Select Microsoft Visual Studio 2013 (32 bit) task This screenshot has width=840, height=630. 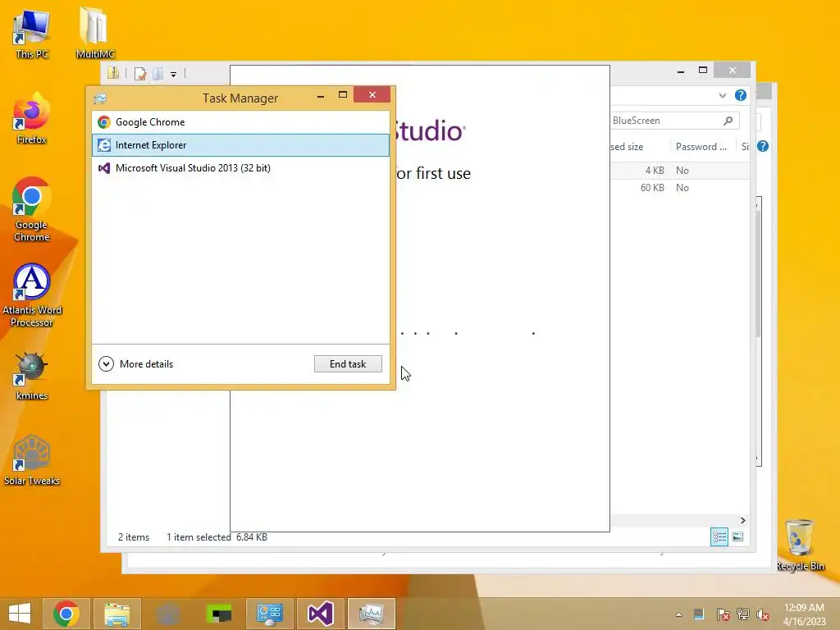pos(240,168)
